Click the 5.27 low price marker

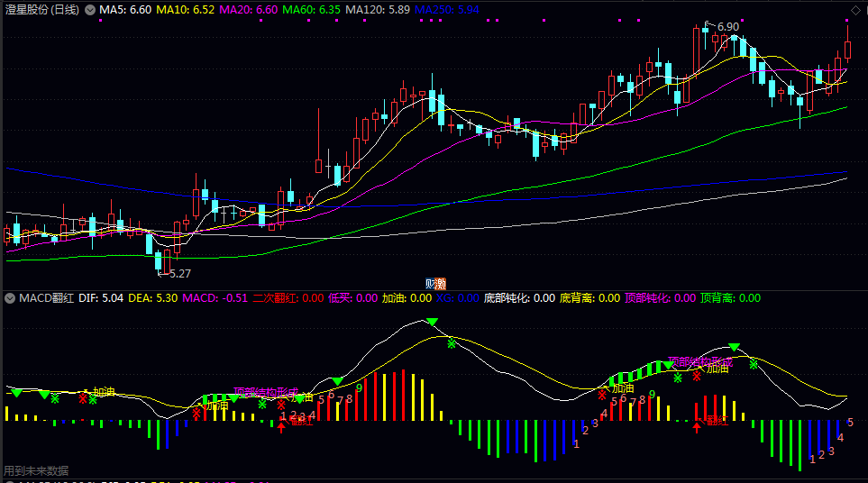(178, 273)
